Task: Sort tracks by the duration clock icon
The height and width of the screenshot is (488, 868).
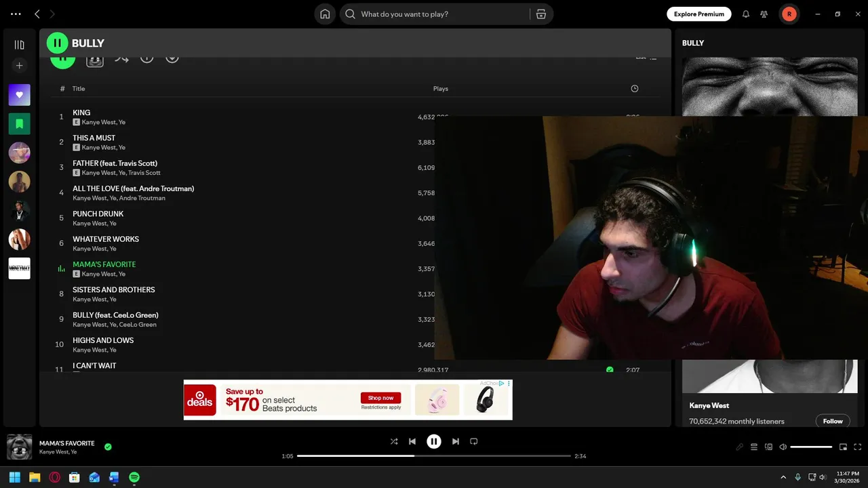Action: click(x=635, y=89)
